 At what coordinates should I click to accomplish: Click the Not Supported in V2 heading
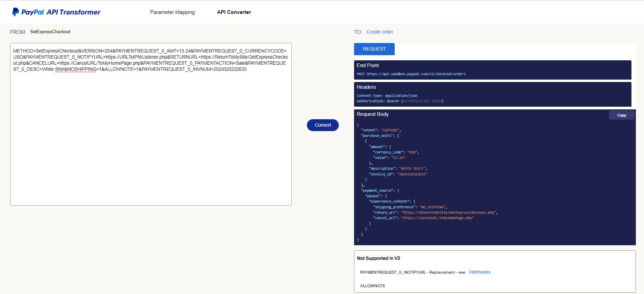click(x=378, y=258)
